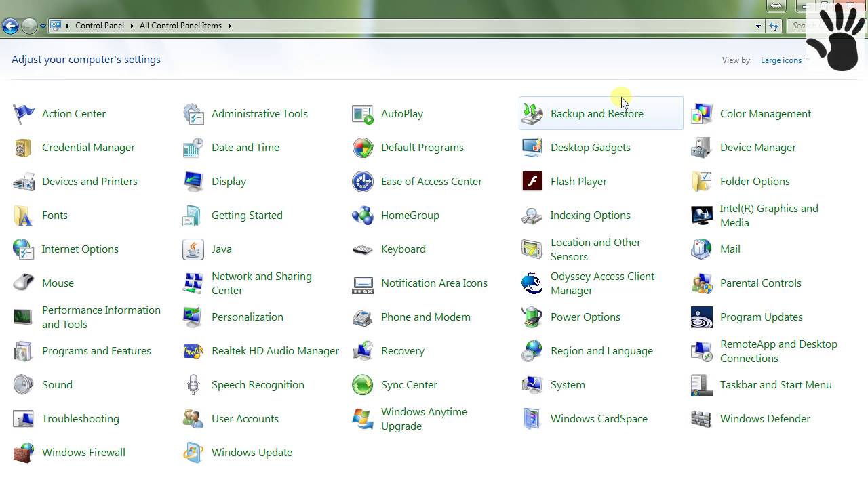Open the Realtek HD Audio Manager icon

pyautogui.click(x=193, y=351)
